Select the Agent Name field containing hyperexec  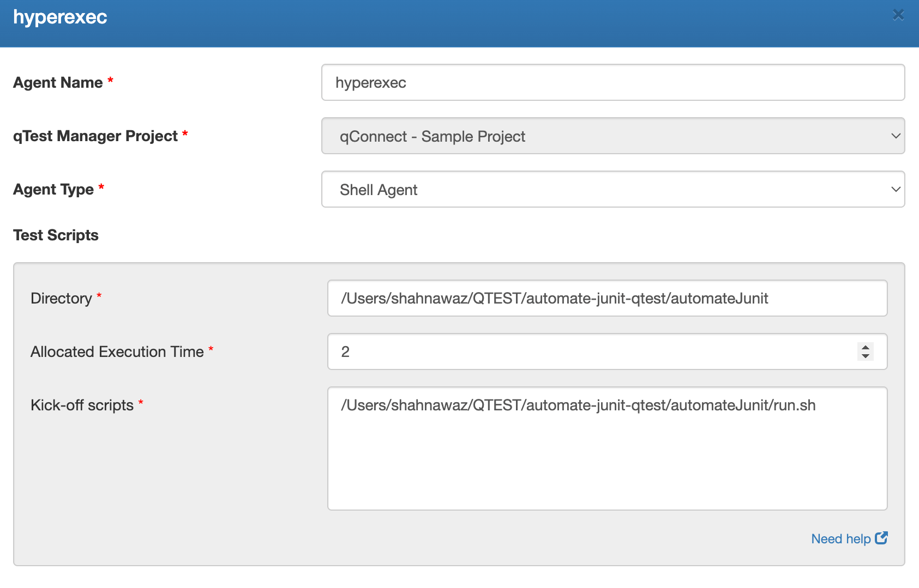click(612, 82)
